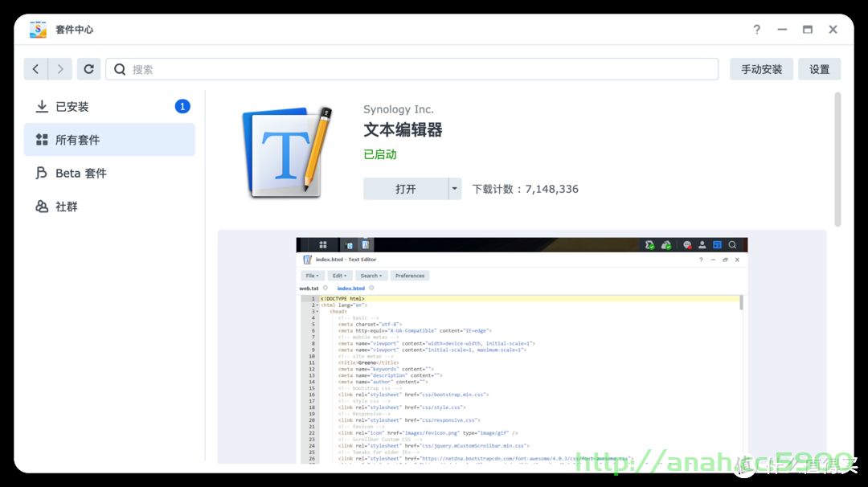868x487 pixels.
Task: Click the search magnifier icon
Action: click(x=120, y=69)
